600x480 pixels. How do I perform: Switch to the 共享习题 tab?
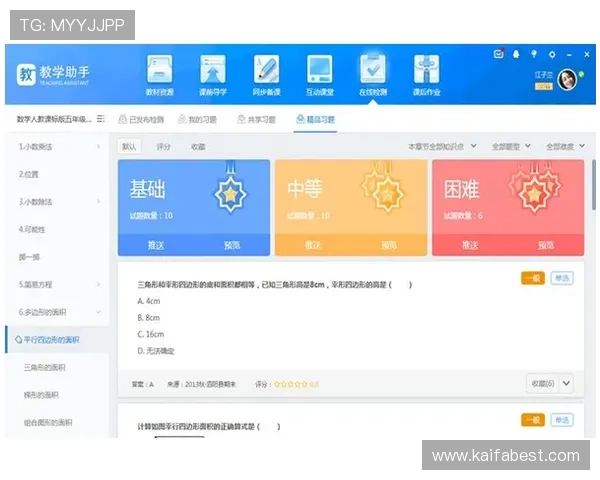tap(256, 119)
